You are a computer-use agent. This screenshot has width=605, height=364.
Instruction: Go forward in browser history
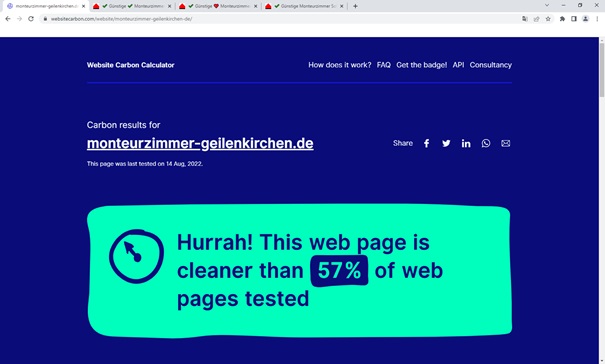[19, 19]
